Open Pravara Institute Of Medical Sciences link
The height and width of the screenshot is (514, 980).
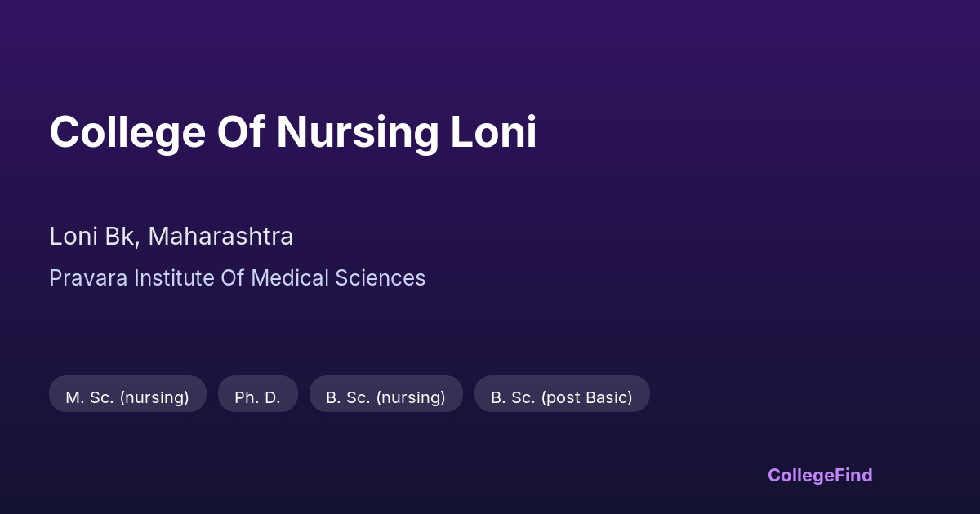click(237, 278)
